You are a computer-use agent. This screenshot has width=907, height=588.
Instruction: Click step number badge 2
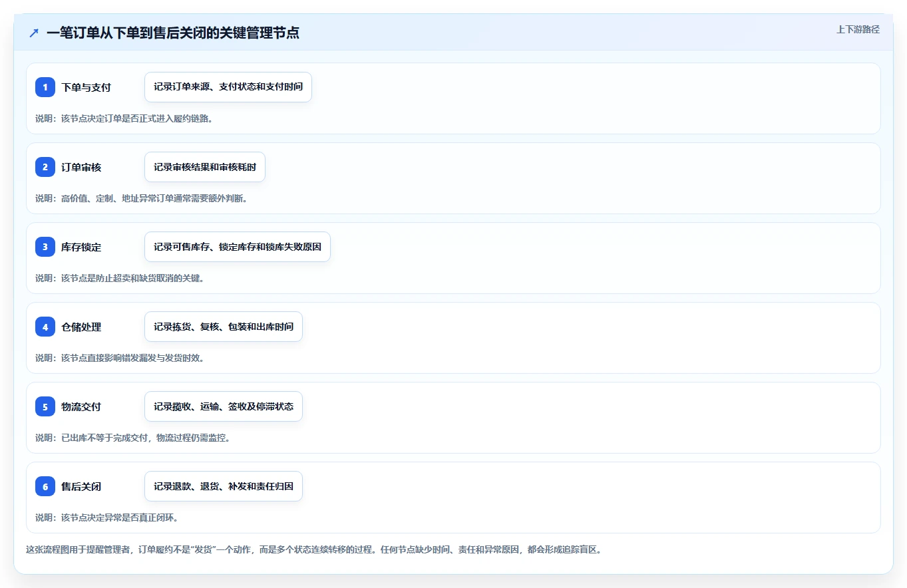click(45, 167)
